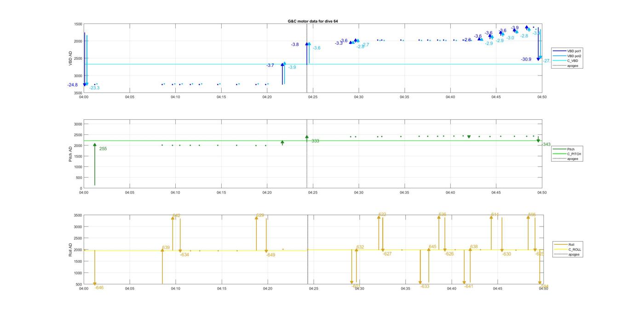644x319 pixels.
Task: Click the apogee dashed line in the VBD plot
Action: [307, 58]
